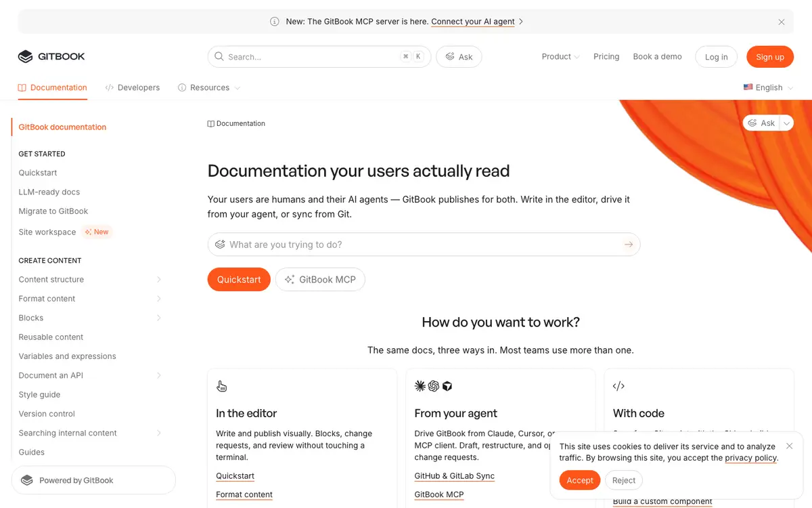Click the floating Ask button on page

[761, 123]
